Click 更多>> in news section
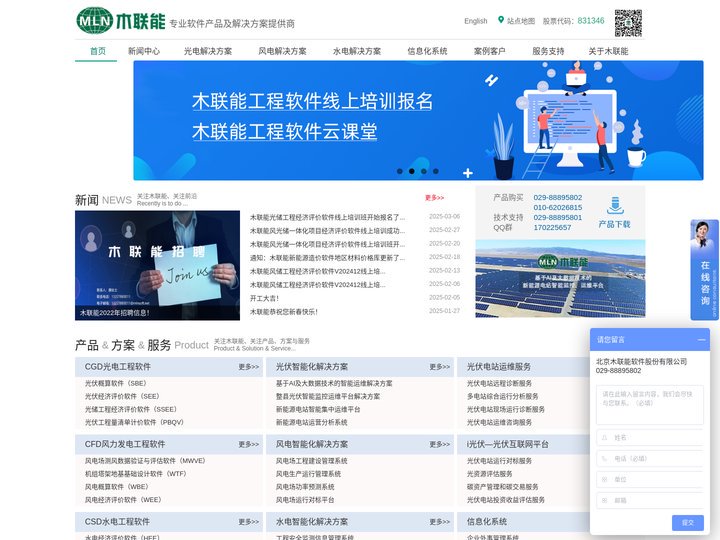 coord(434,198)
